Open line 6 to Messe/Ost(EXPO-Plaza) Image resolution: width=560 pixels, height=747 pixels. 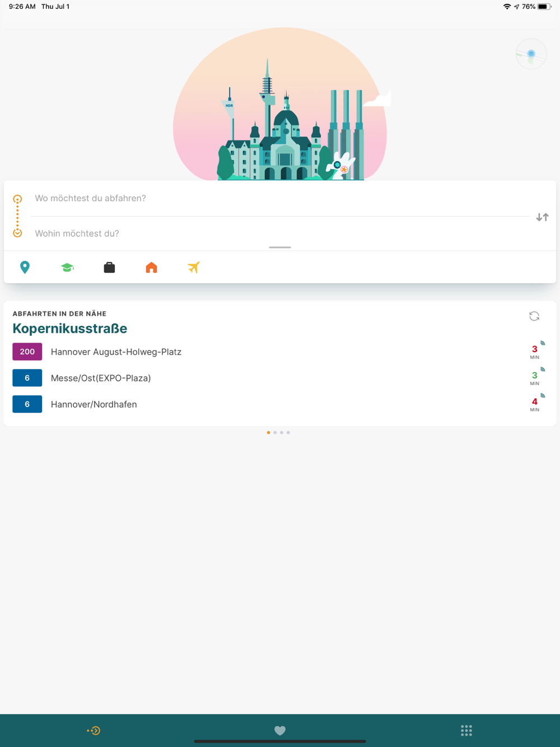(x=280, y=378)
